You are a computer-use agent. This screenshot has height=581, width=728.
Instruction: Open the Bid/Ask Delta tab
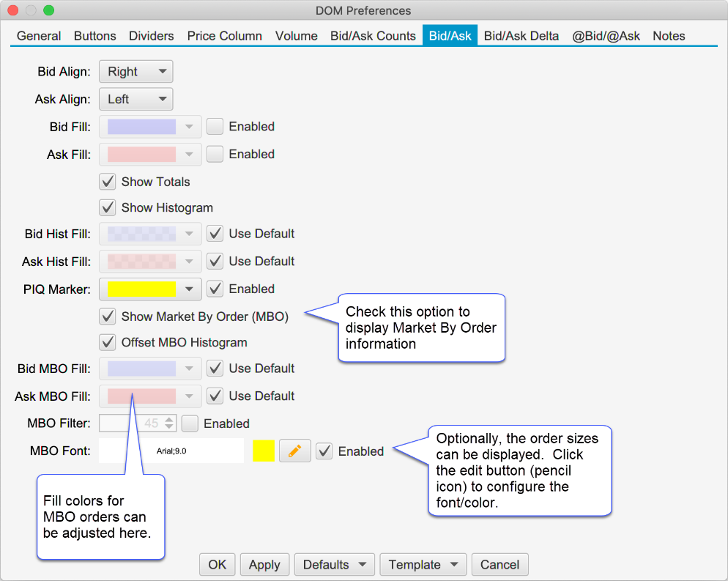click(x=521, y=36)
